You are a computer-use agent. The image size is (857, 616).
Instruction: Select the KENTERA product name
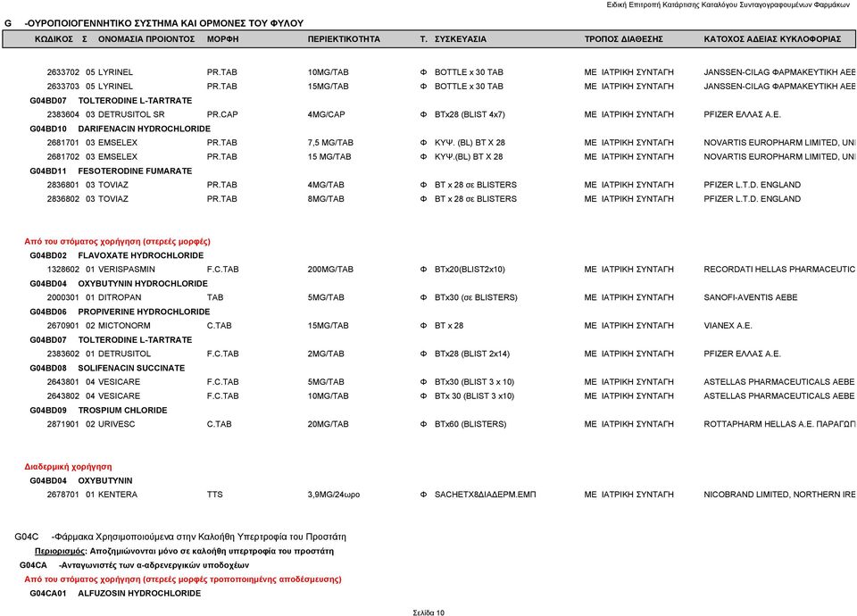[x=118, y=495]
